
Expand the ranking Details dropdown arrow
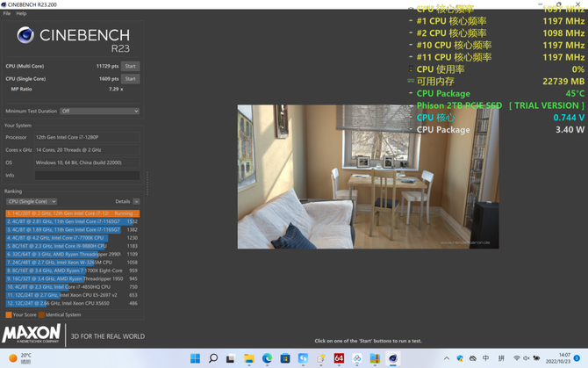(137, 201)
